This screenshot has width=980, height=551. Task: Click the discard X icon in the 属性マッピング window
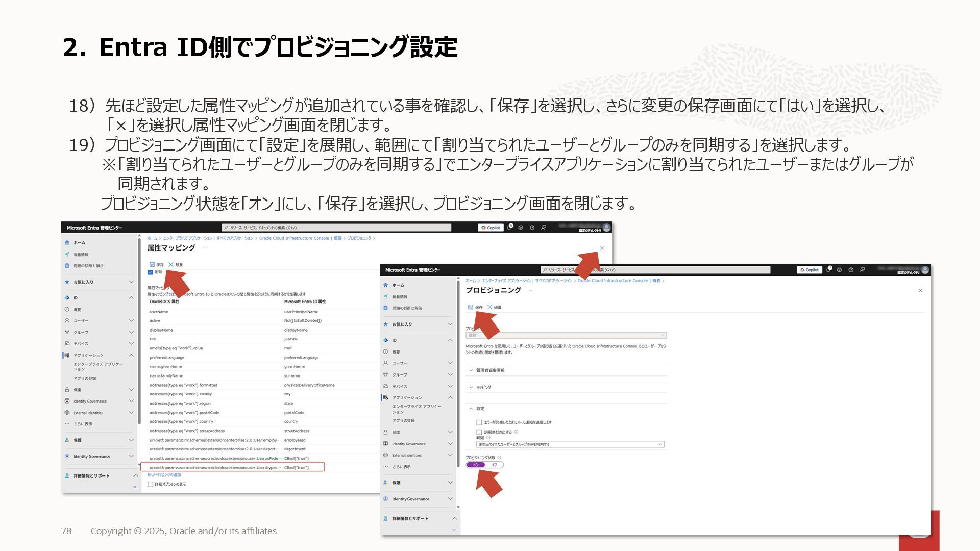(x=171, y=264)
